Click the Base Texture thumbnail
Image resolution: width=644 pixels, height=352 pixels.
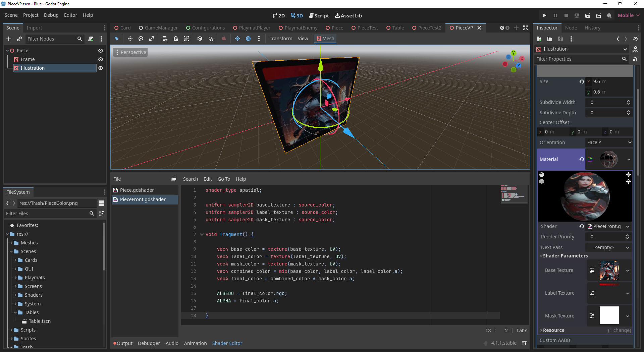pyautogui.click(x=609, y=270)
